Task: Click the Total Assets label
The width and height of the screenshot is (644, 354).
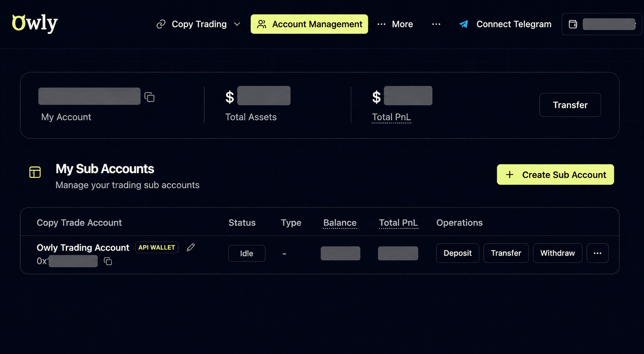Action: tap(251, 117)
